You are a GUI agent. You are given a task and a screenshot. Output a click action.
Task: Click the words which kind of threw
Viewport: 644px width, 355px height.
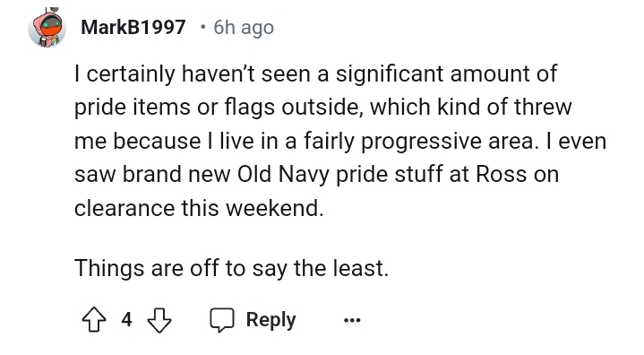coord(470,108)
